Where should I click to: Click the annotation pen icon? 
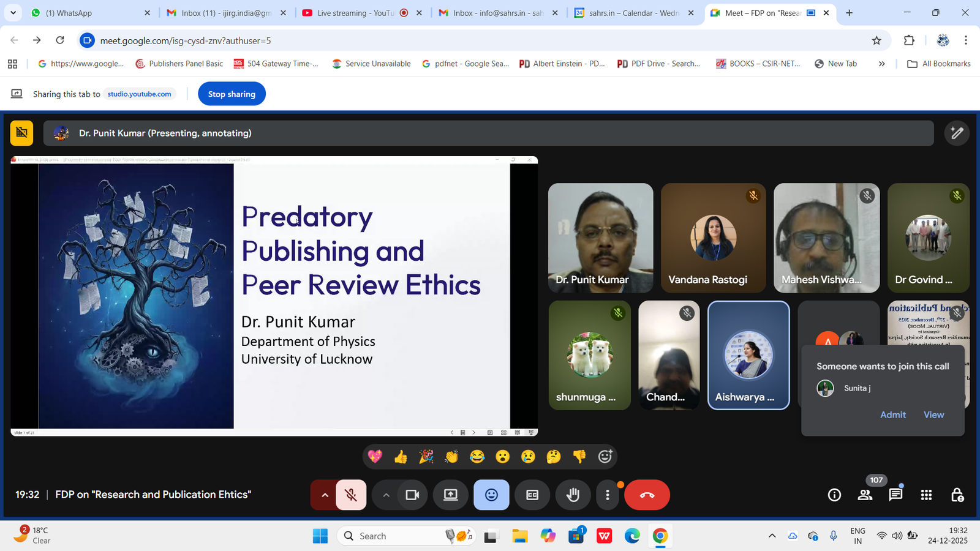click(x=957, y=133)
